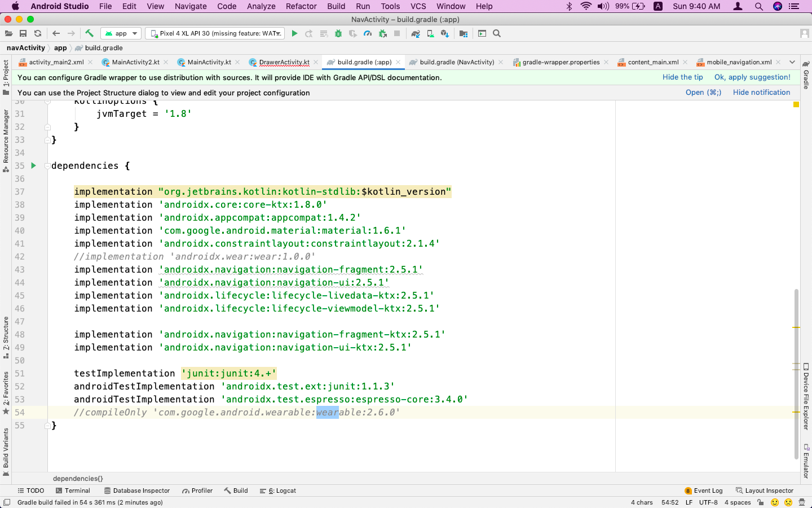Image resolution: width=812 pixels, height=508 pixels.
Task: Click the Sync/Reload from disk icon
Action: [38, 34]
